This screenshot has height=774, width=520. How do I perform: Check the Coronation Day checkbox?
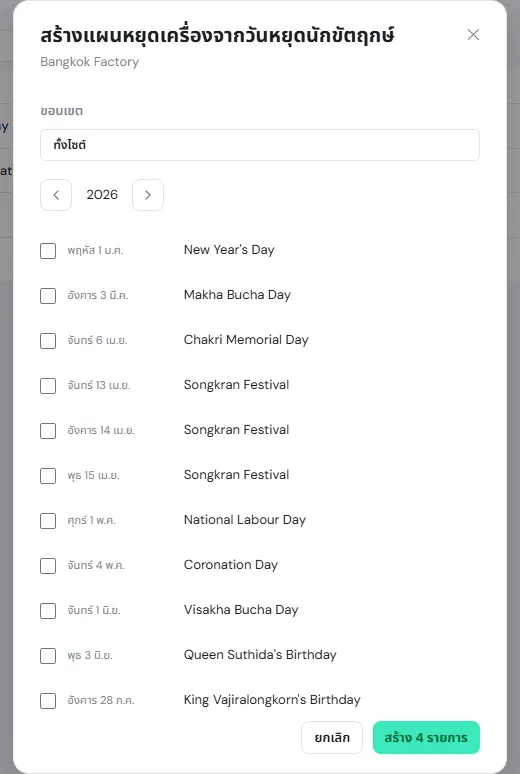click(48, 566)
